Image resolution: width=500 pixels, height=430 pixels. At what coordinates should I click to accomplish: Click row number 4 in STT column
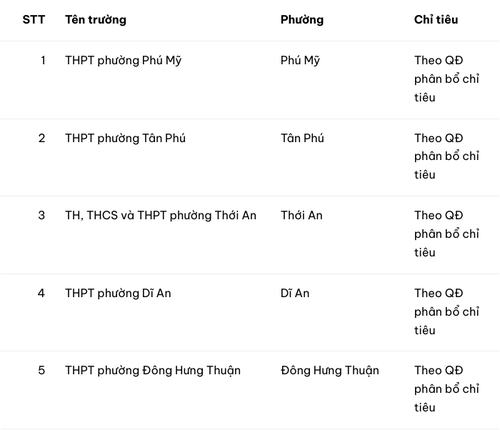point(41,293)
